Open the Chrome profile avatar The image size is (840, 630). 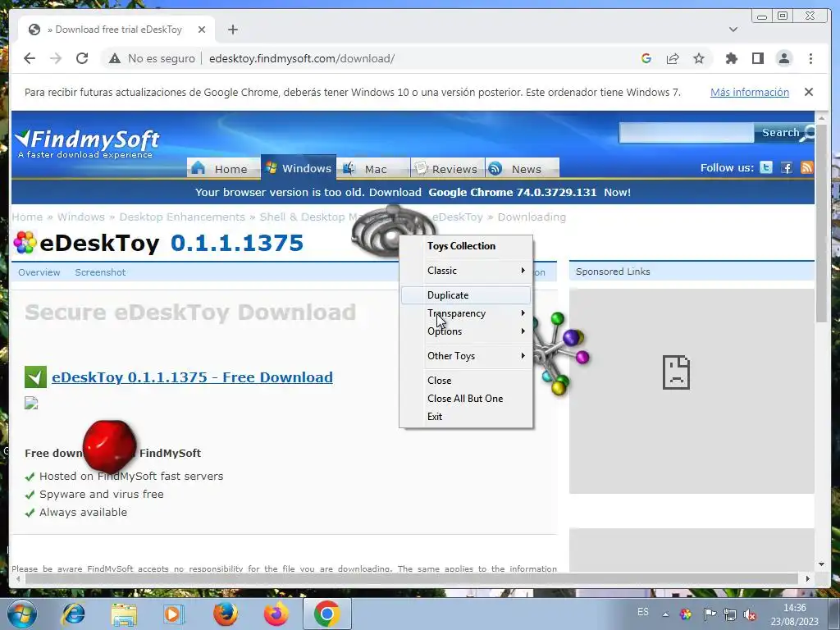783,58
